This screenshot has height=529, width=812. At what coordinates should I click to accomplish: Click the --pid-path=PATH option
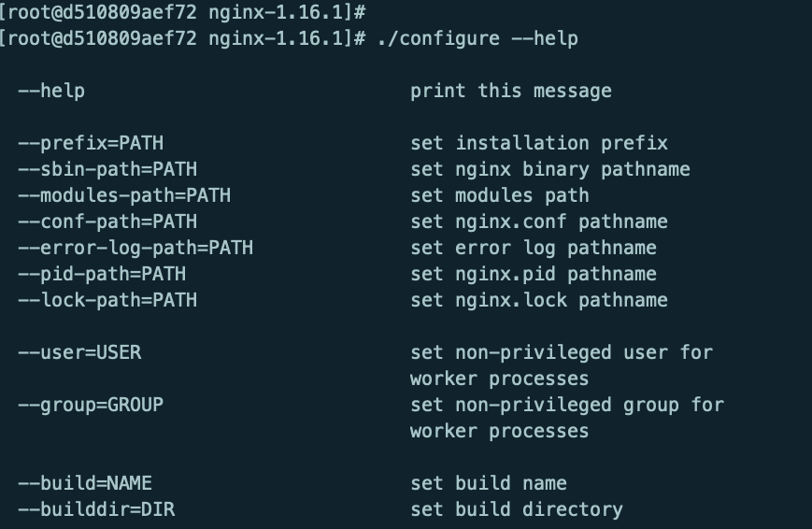click(x=102, y=274)
